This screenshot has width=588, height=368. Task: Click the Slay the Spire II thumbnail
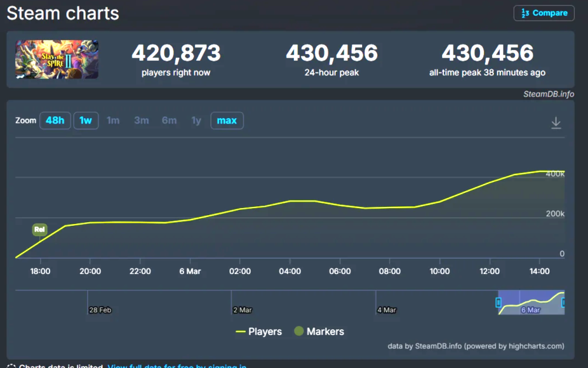coord(57,59)
